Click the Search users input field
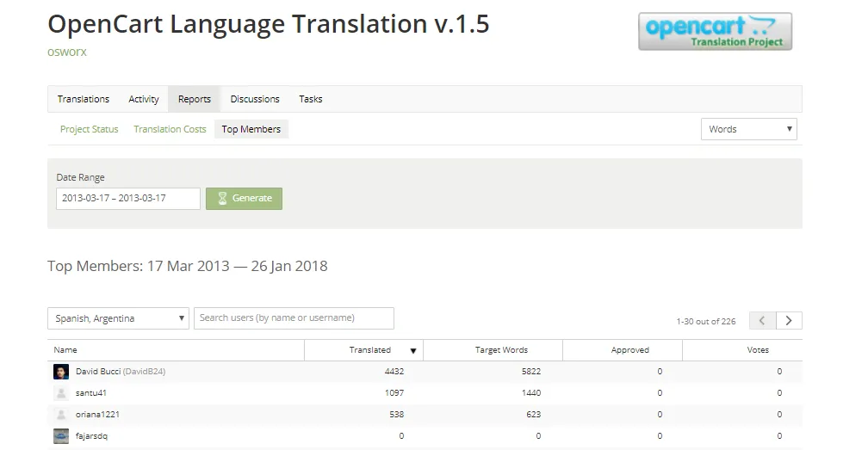This screenshot has width=868, height=450. click(x=294, y=317)
